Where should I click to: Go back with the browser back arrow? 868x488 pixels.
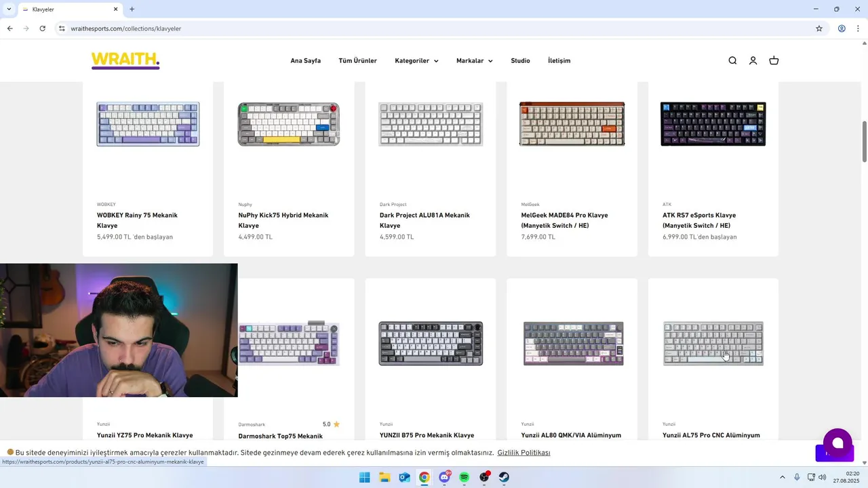tap(9, 28)
